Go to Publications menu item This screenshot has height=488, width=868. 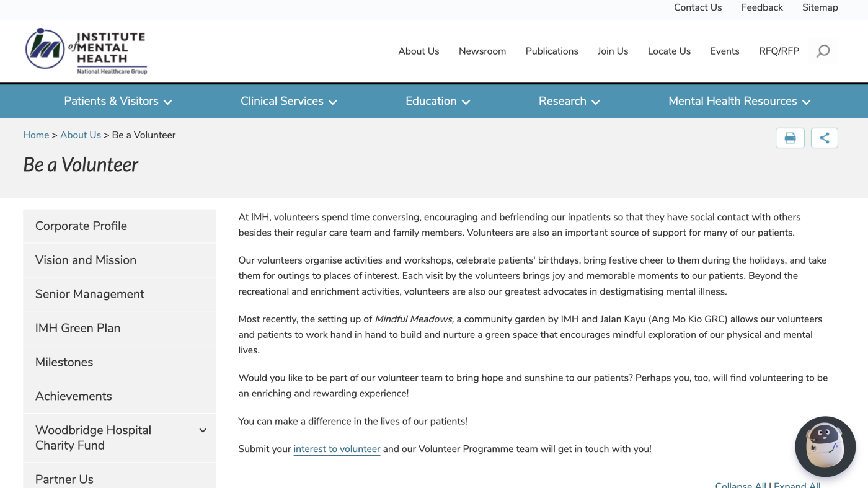click(x=552, y=51)
